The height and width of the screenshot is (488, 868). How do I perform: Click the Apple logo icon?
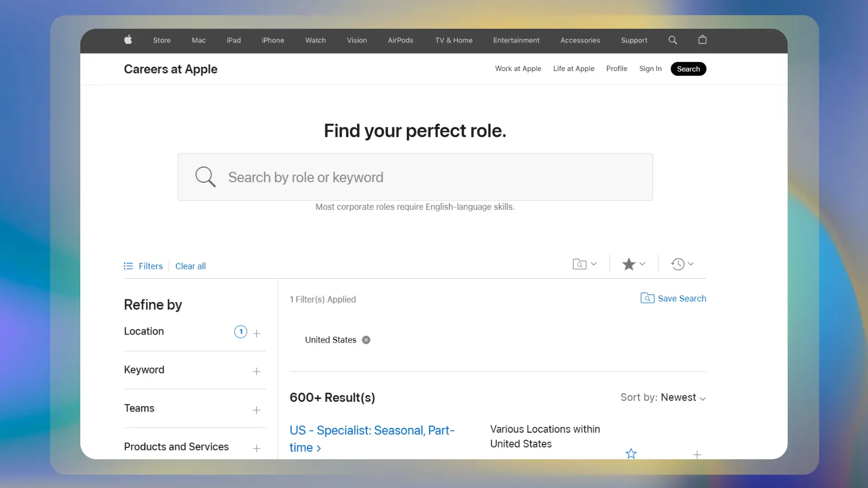click(128, 40)
